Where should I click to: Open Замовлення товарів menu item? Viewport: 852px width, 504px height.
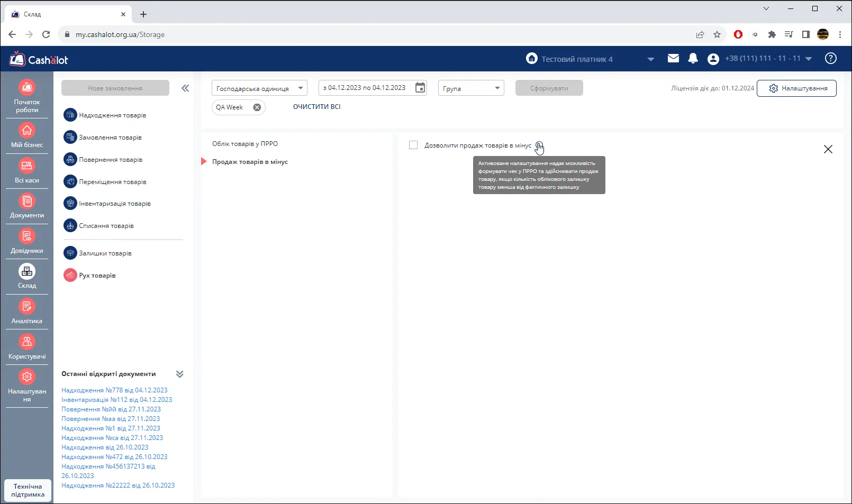(x=103, y=137)
